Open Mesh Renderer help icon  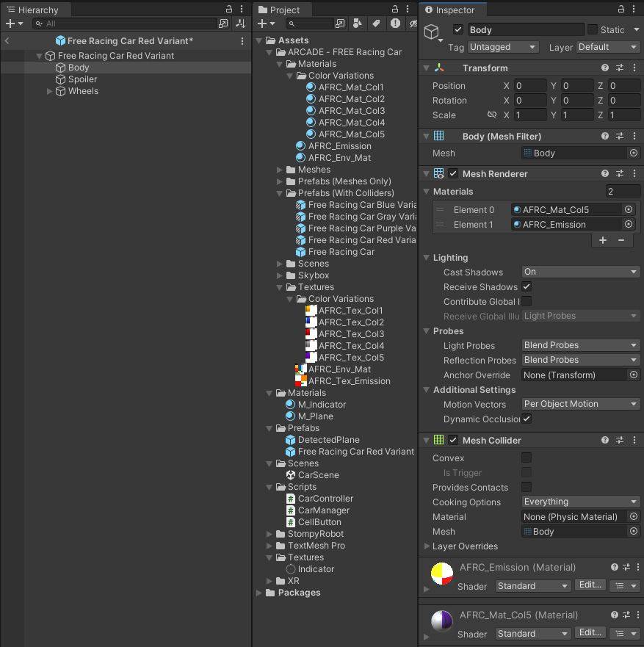(605, 174)
